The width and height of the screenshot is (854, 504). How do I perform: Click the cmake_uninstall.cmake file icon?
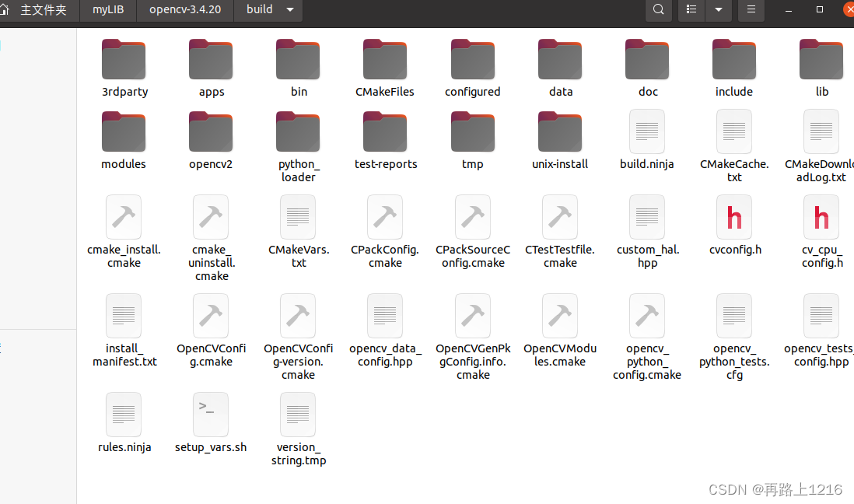(x=211, y=217)
